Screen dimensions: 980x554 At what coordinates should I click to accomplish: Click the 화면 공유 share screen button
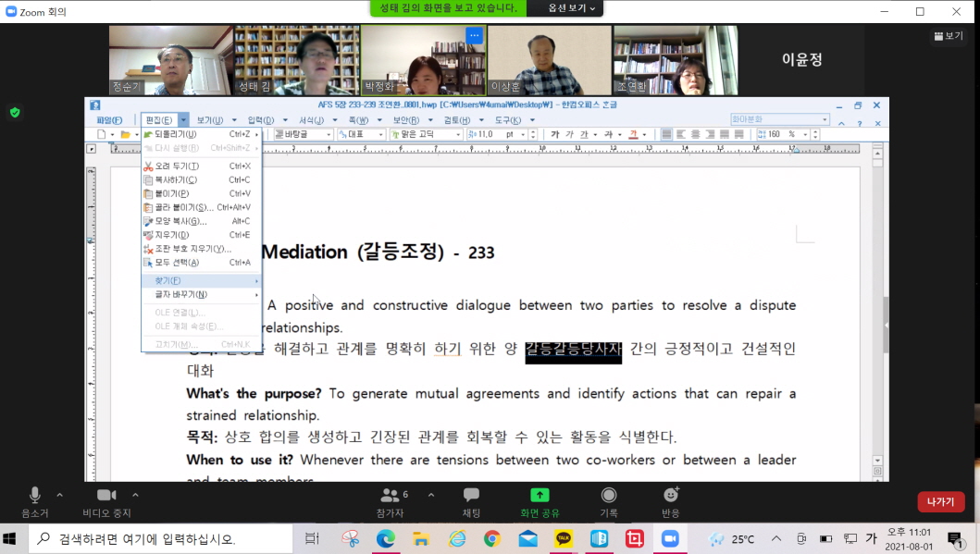(x=541, y=499)
